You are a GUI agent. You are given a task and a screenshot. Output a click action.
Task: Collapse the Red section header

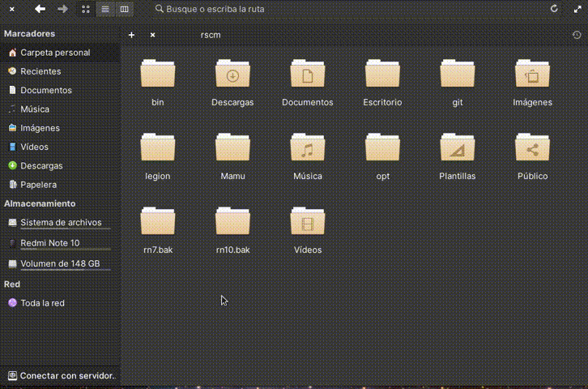(12, 284)
